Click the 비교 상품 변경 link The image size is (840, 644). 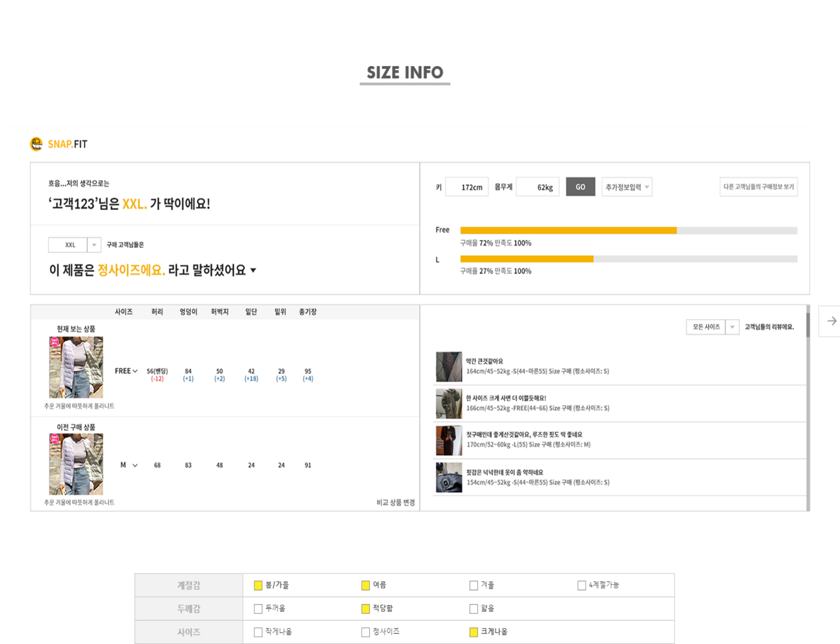coord(396,503)
